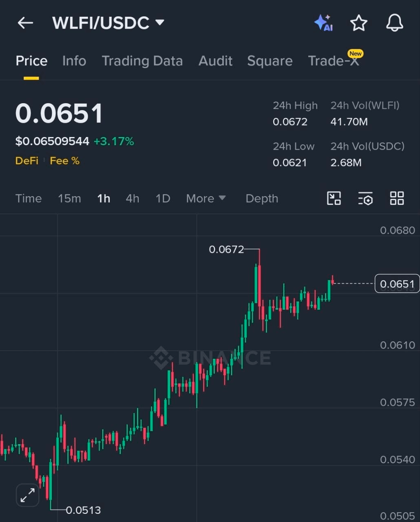This screenshot has height=522, width=420.
Task: Tap the New badge on Trade-X
Action: (355, 53)
